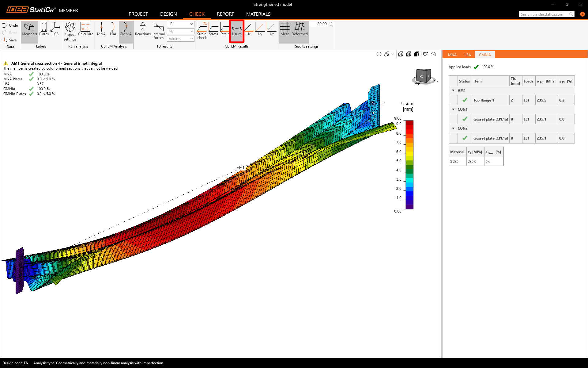The image size is (588, 368).
Task: Open the LE1 load dropdown
Action: [x=181, y=24]
